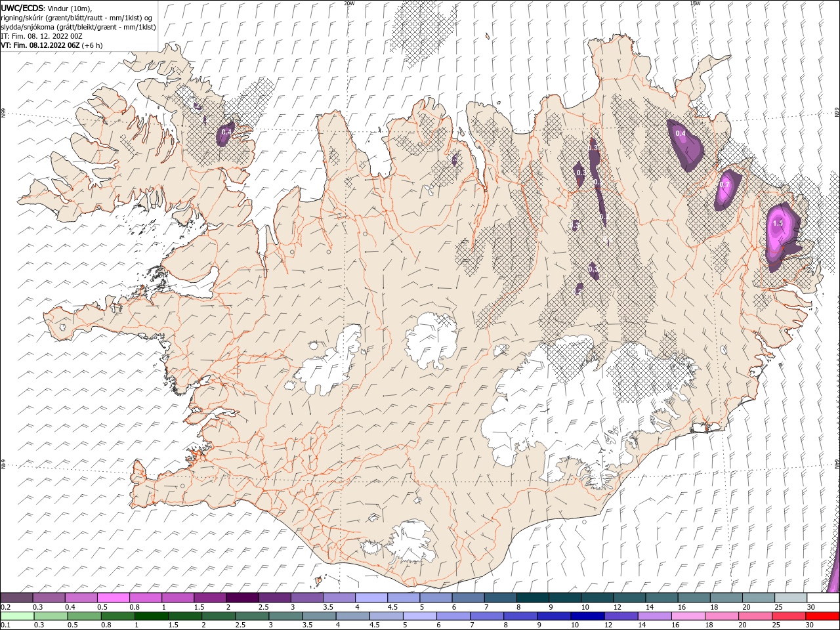Select the light lavender top-row swatch between 4 and 4.5
Viewport: 840px width, 630px height.
371,598
